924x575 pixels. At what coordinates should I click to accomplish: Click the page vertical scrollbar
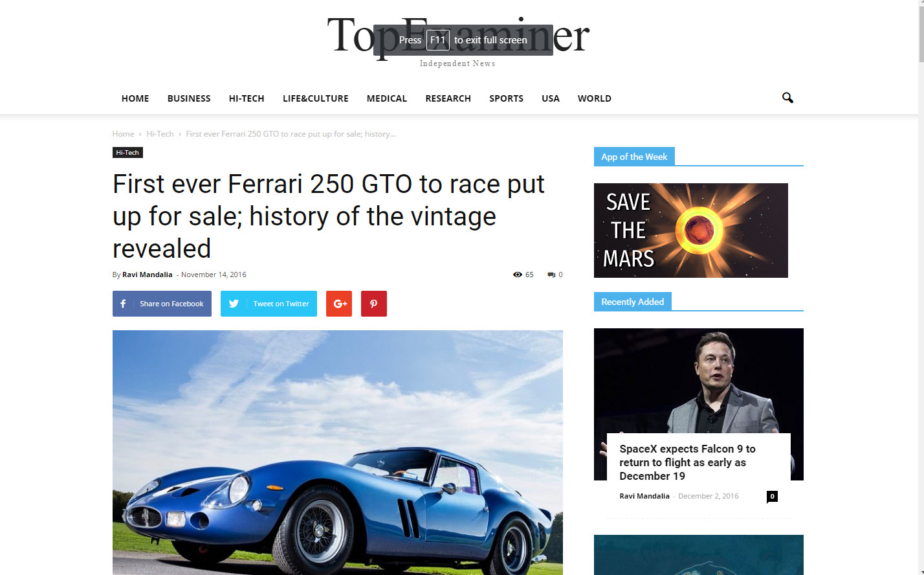pyautogui.click(x=921, y=287)
